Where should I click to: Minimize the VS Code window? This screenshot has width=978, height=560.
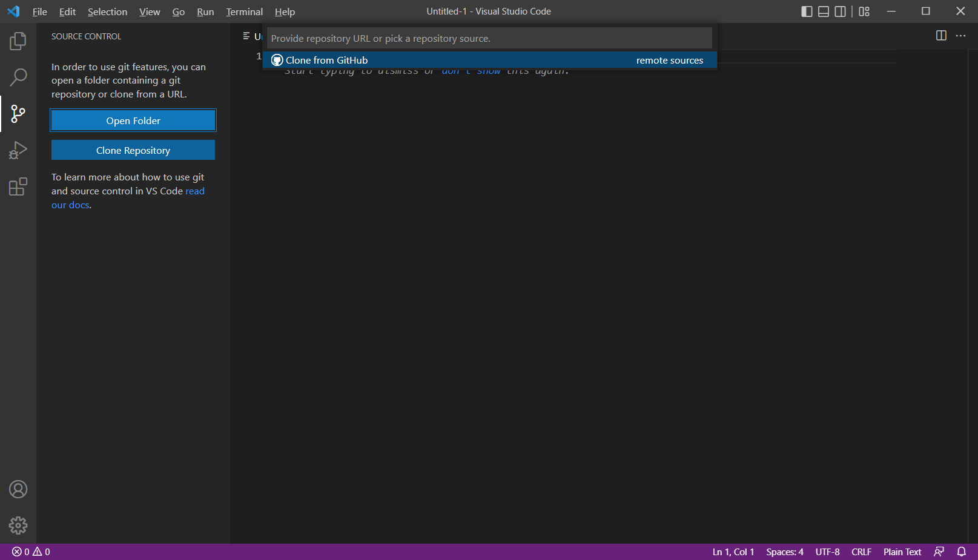(x=891, y=12)
